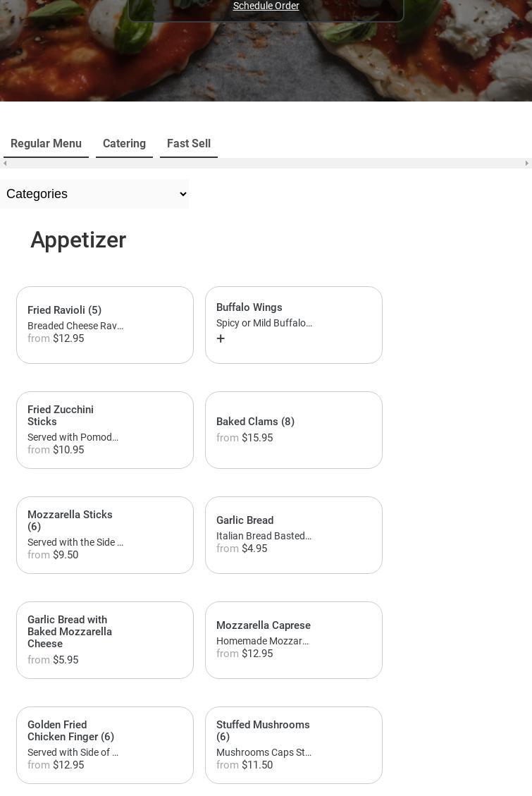The width and height of the screenshot is (532, 796).
Task: Select the Garlic Bread item at $4.95
Action: pos(294,535)
